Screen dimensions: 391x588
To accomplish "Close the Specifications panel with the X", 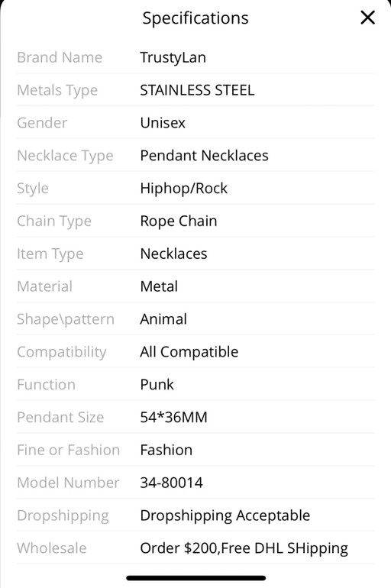I will (x=367, y=18).
